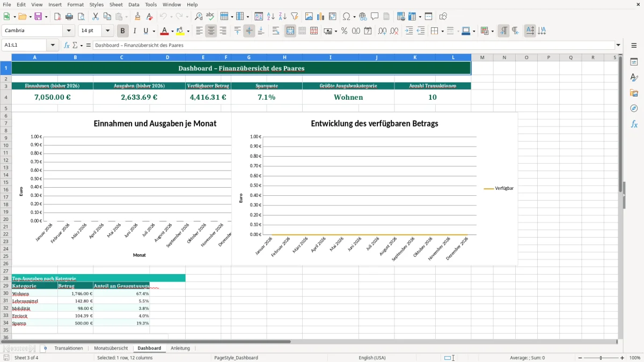Click the Copy icon
This screenshot has height=362, width=644.
coord(107,17)
